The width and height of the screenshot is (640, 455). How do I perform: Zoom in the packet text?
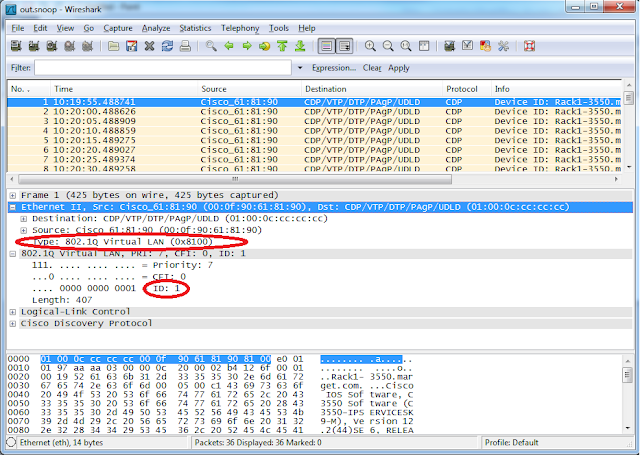370,46
